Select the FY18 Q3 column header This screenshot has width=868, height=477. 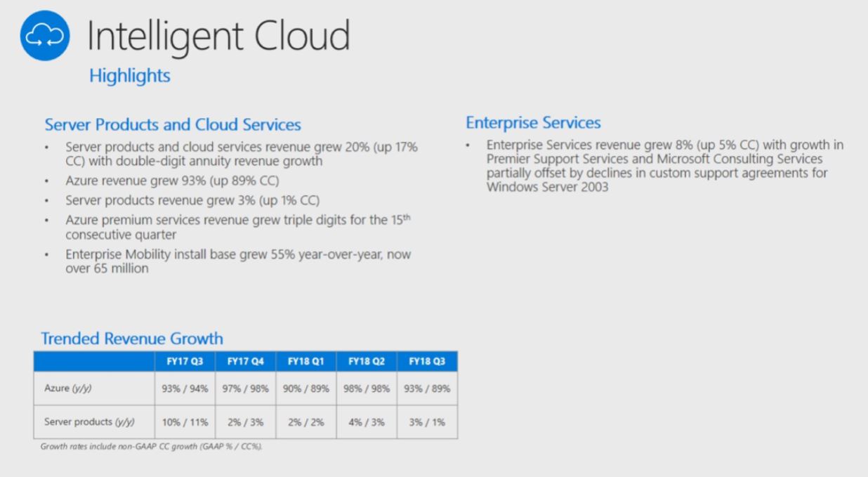(428, 362)
